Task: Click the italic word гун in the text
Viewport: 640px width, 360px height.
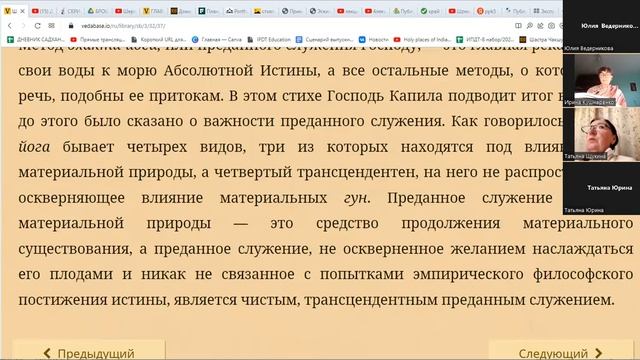Action: 356,198
